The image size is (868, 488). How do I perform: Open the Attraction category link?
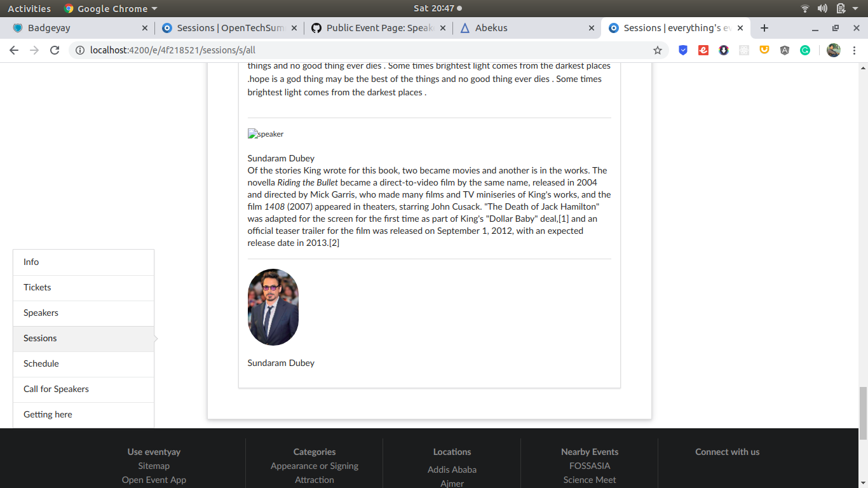pos(315,480)
